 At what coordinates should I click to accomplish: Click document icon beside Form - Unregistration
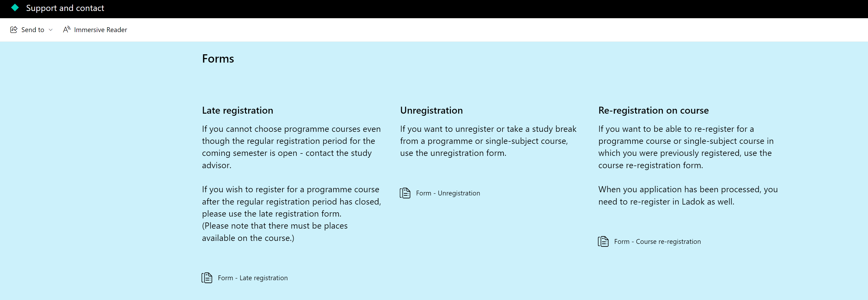pyautogui.click(x=405, y=193)
